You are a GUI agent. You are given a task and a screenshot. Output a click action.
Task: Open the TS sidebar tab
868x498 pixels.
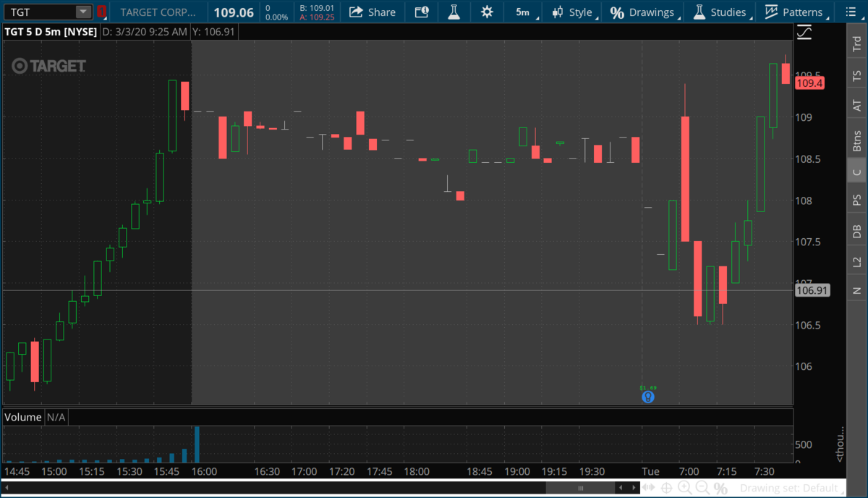pyautogui.click(x=857, y=75)
